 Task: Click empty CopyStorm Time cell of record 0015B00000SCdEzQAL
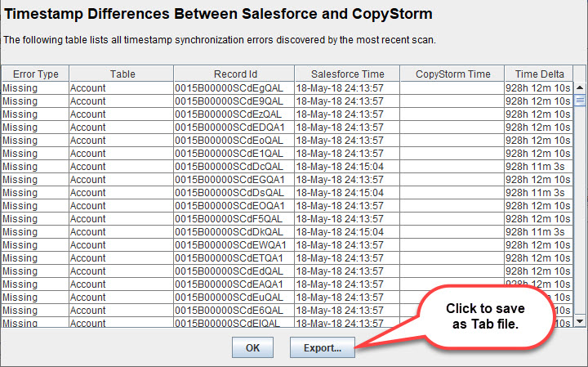pos(452,114)
